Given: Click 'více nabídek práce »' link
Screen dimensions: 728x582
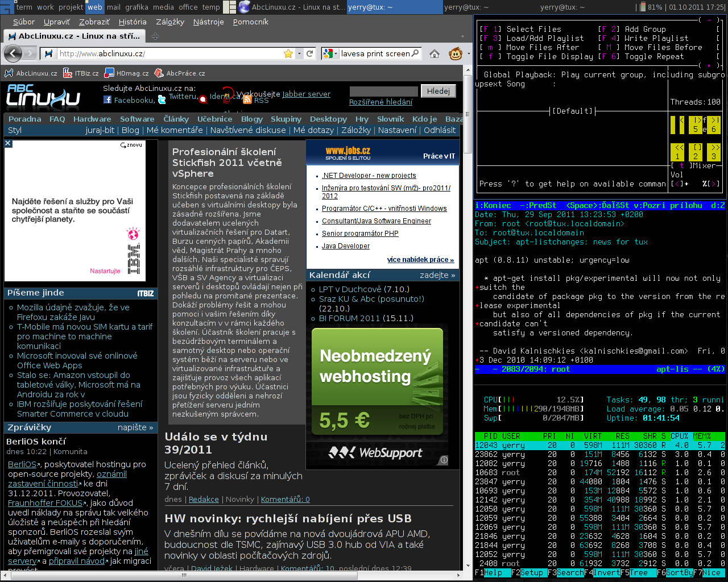Looking at the screenshot, I should point(420,260).
